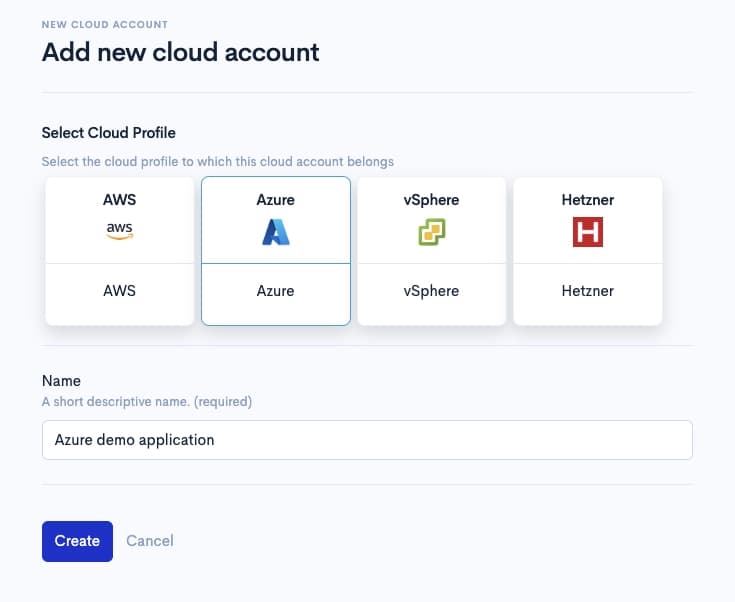Viewport: 735px width, 602px height.
Task: Cancel adding the cloud account
Action: coord(150,541)
